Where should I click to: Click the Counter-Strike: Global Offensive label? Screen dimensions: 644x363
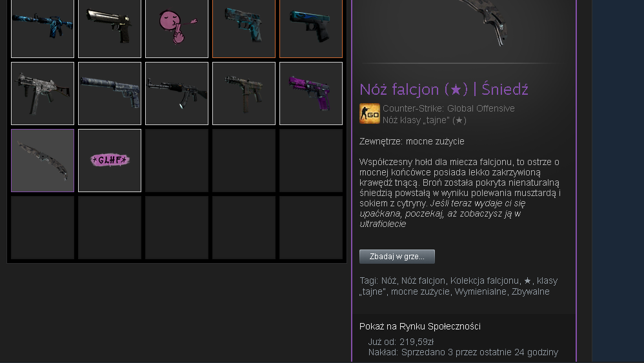pyautogui.click(x=448, y=108)
